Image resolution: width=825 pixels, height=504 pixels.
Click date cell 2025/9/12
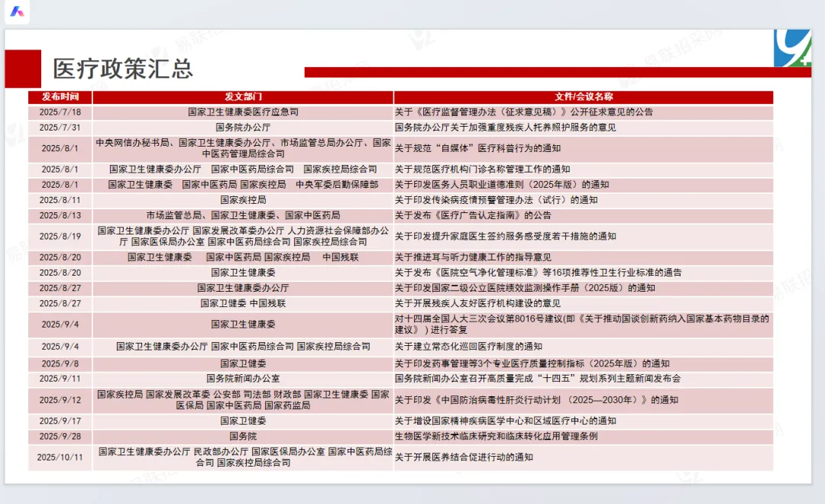60,400
